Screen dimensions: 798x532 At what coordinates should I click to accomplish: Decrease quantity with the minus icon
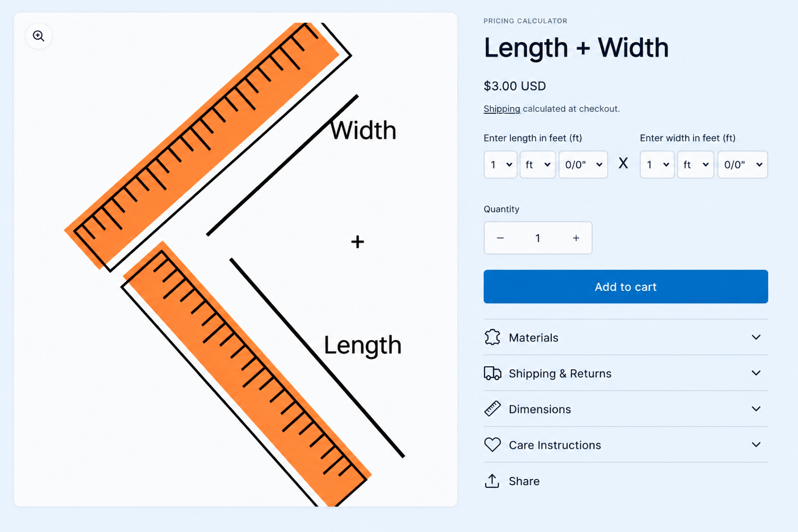[x=500, y=238]
